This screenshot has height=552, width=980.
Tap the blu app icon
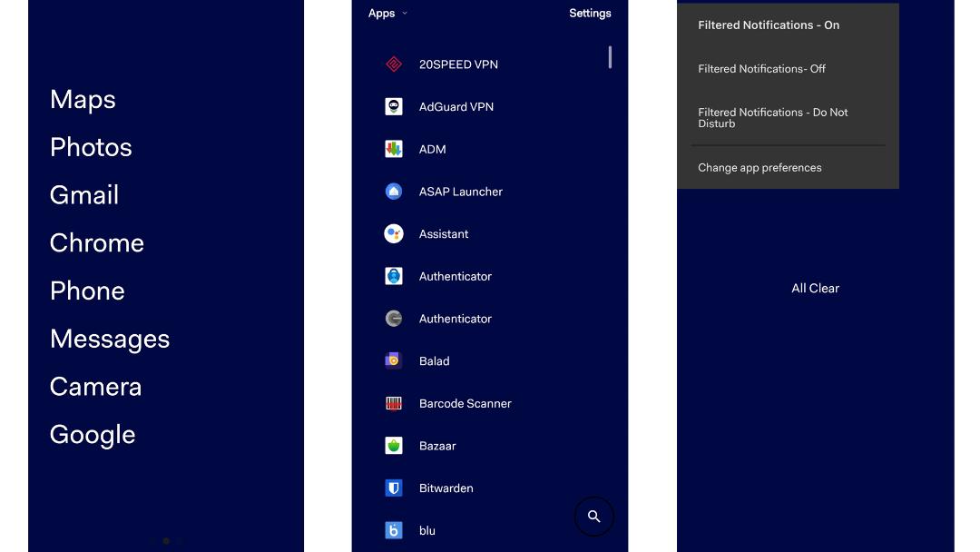(x=394, y=530)
